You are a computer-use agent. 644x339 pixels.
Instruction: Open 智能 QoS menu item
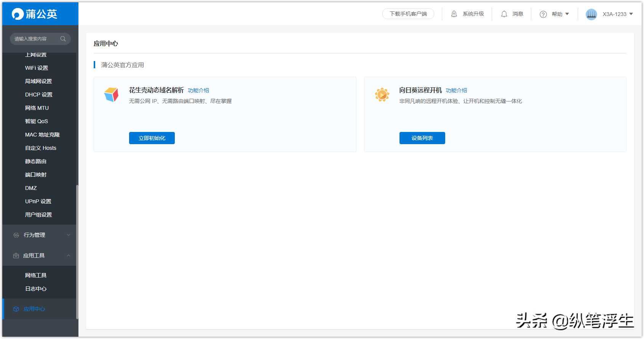click(x=37, y=121)
